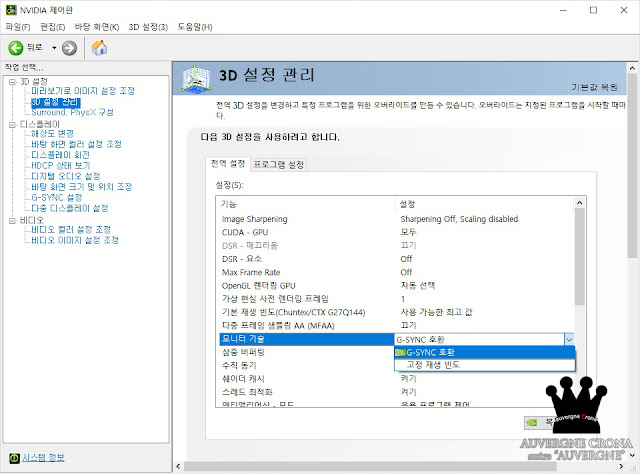Select the Max Frame Rate setting row
Image resolution: width=640 pixels, height=474 pixels.
coord(395,272)
